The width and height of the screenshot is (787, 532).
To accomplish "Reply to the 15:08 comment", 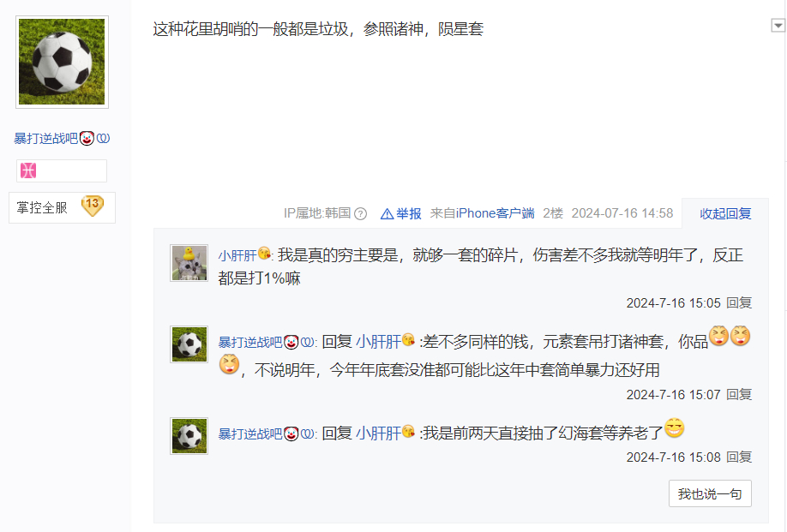I will click(739, 457).
